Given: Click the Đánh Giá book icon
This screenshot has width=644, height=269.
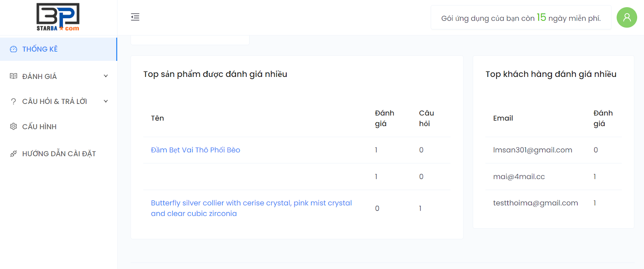Looking at the screenshot, I should (x=14, y=76).
